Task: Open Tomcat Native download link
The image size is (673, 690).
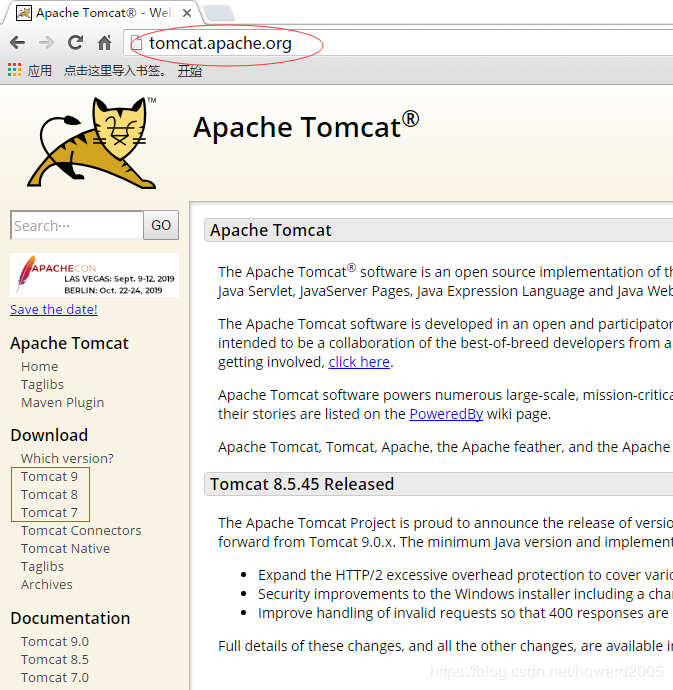Action: tap(66, 549)
